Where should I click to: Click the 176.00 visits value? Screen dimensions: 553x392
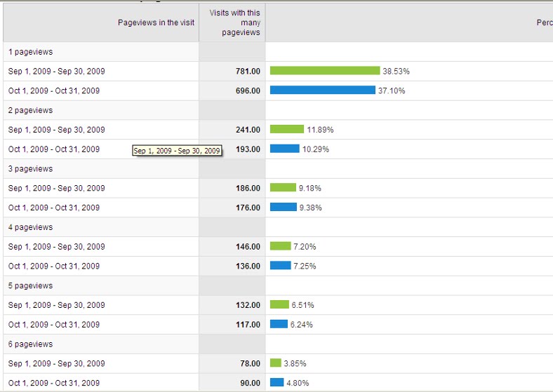tap(248, 208)
